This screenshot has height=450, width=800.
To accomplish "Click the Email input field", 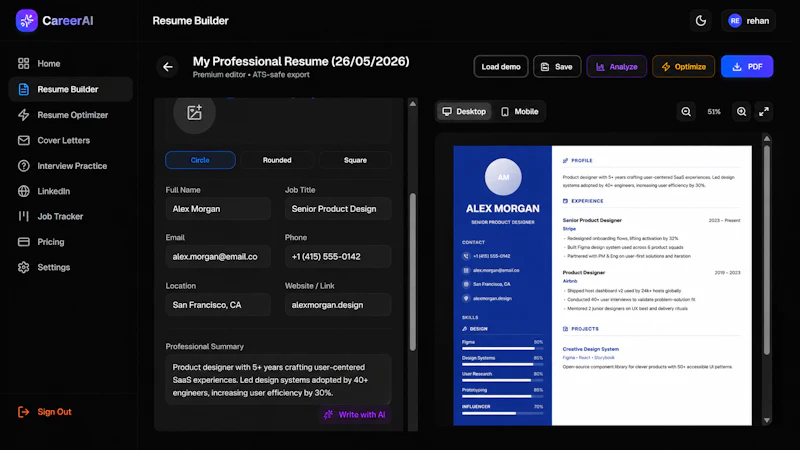I will (x=218, y=257).
